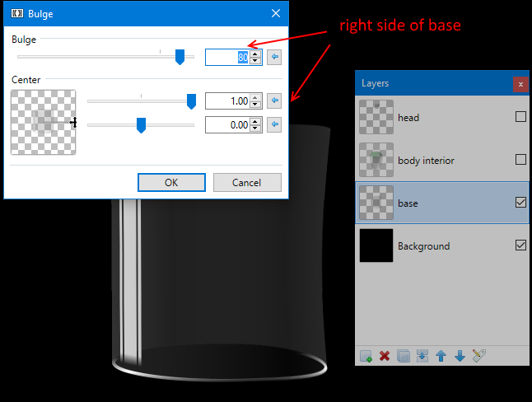Viewport: 532px width, 402px height.
Task: Click the Bulge dialog title icon
Action: tap(17, 13)
